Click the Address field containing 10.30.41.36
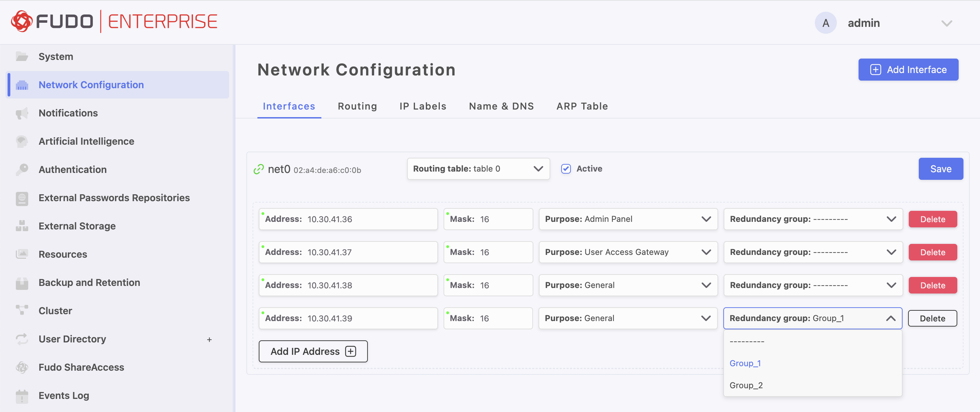Screen dimensions: 980x412 [348, 219]
